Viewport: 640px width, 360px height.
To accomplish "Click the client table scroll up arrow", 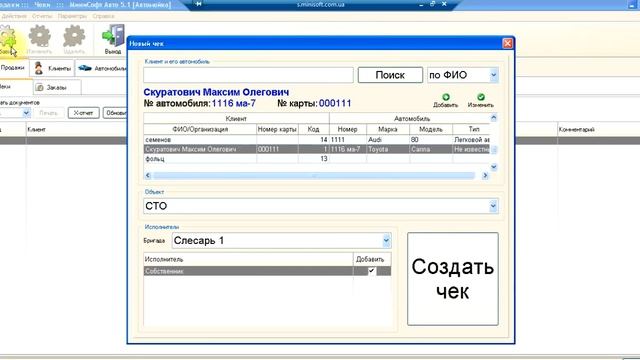I will coord(493,118).
